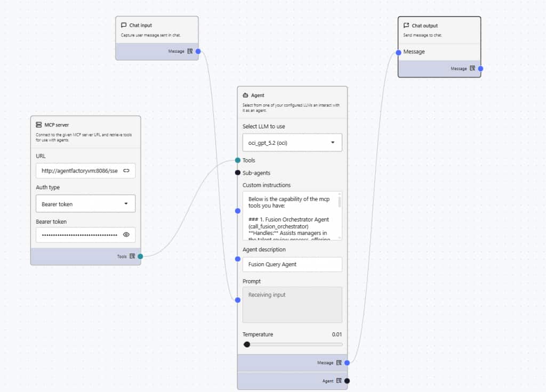The height and width of the screenshot is (392, 546).
Task: Open the Auth type Bearer token dropdown
Action: (x=85, y=204)
